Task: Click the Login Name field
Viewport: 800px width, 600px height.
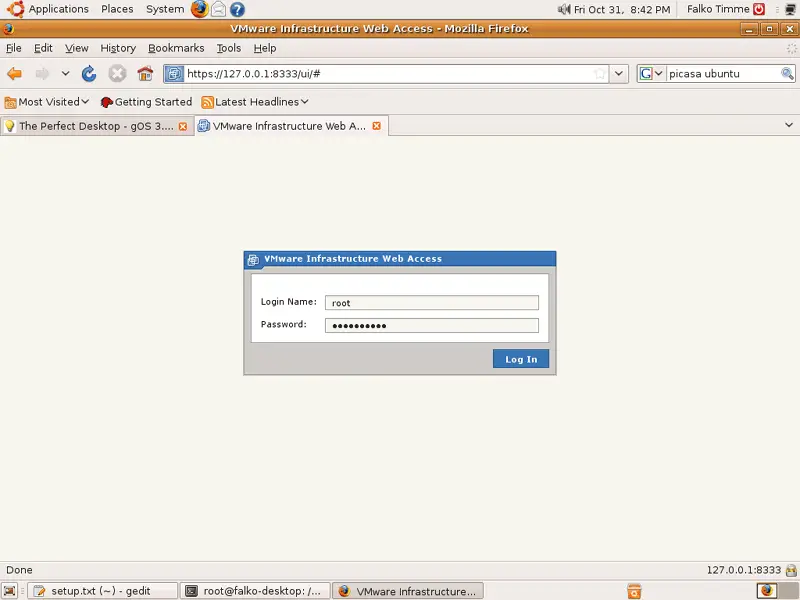Action: click(x=432, y=303)
